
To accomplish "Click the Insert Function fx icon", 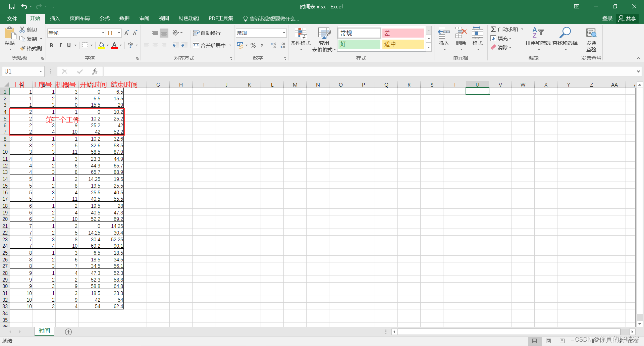I will click(x=95, y=71).
